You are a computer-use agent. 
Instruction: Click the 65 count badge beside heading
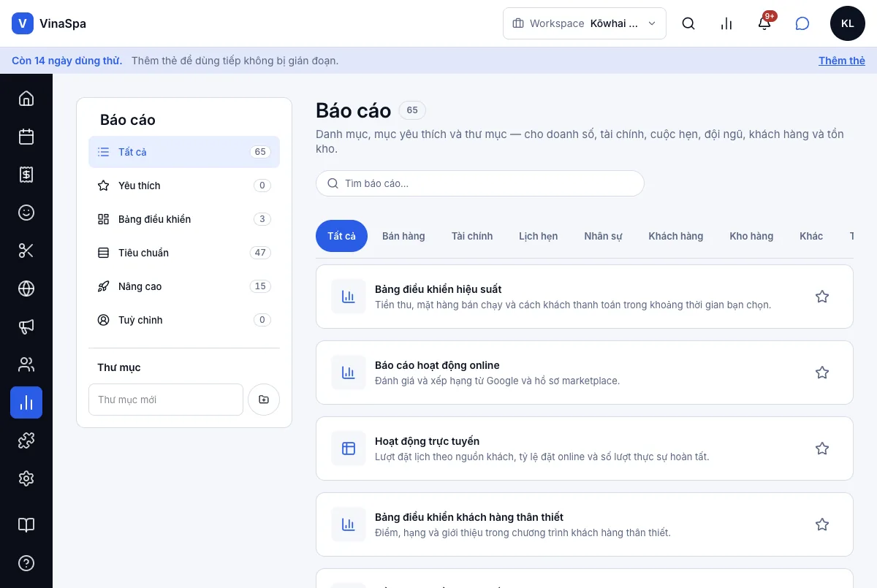412,110
